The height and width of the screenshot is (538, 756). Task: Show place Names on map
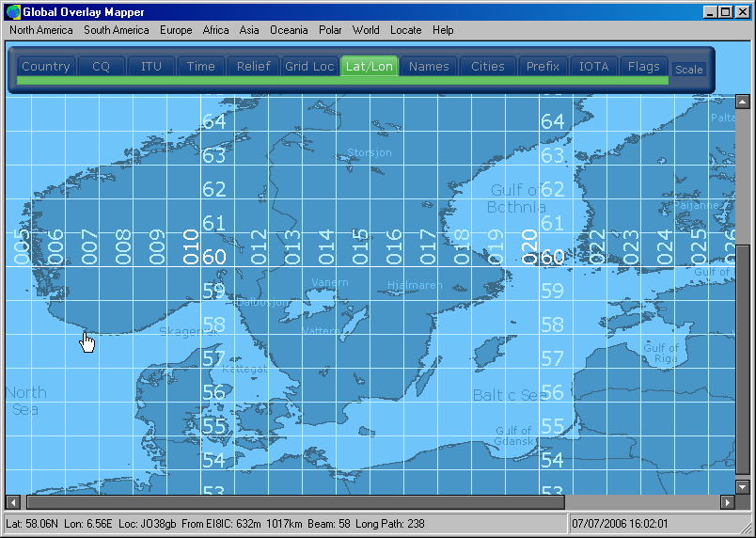click(429, 67)
